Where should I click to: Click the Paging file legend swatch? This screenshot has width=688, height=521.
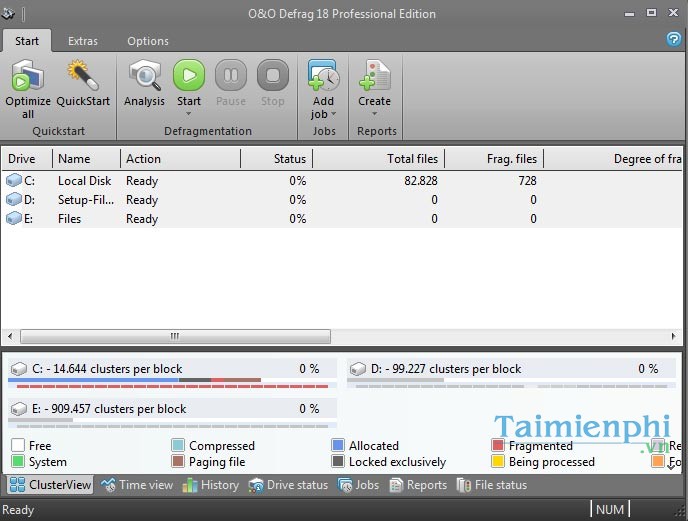[x=178, y=461]
